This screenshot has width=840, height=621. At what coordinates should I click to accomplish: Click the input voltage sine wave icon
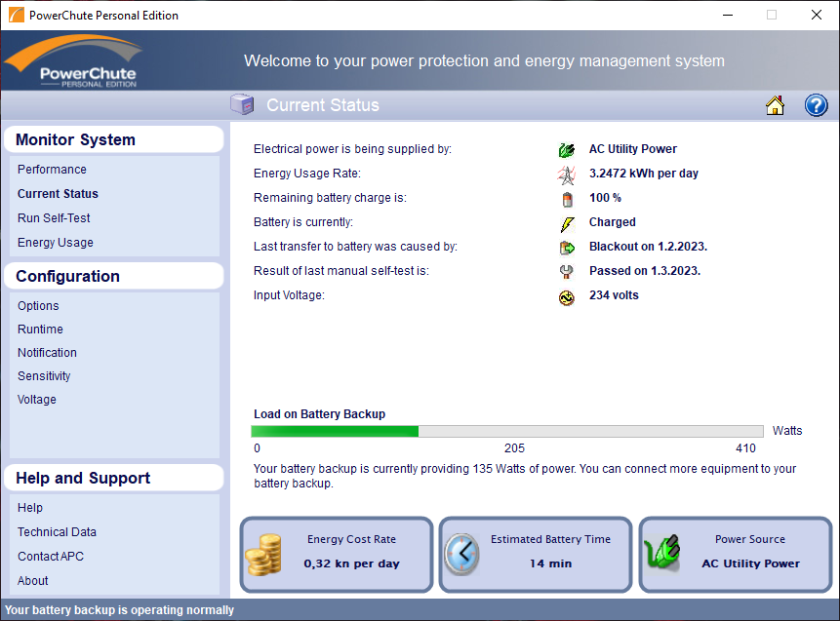click(566, 297)
